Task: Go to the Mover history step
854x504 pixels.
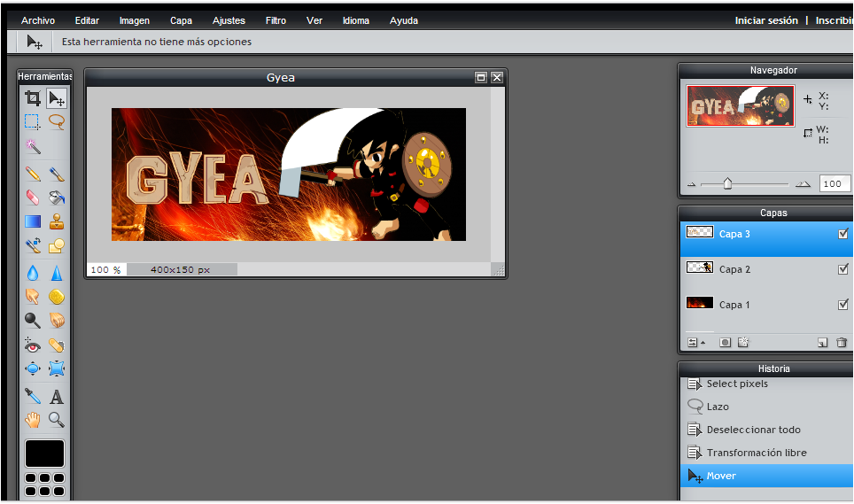Action: click(x=766, y=476)
